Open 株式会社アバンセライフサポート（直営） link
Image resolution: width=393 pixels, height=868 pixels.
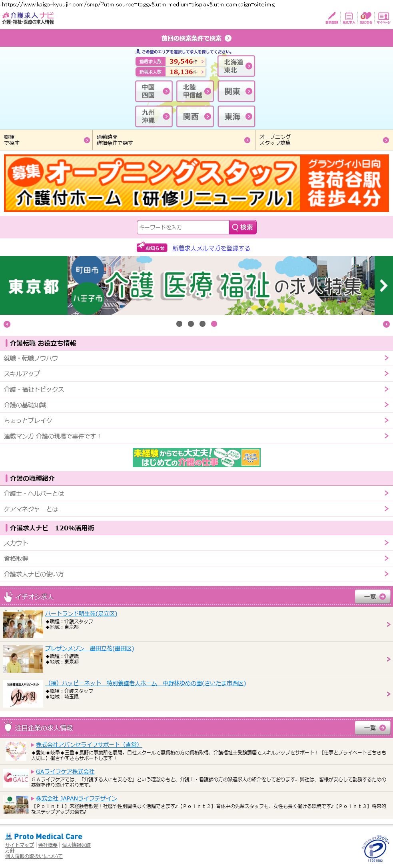tap(89, 744)
